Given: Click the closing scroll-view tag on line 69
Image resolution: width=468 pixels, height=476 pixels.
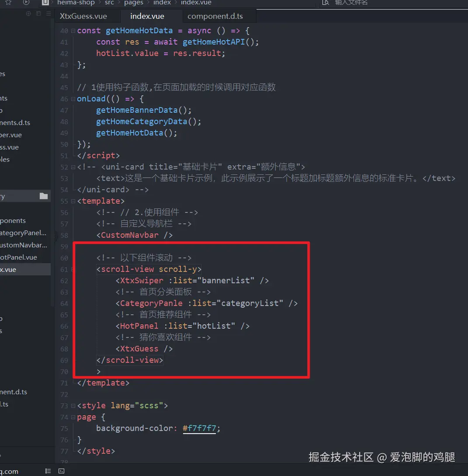Looking at the screenshot, I should pyautogui.click(x=130, y=360).
